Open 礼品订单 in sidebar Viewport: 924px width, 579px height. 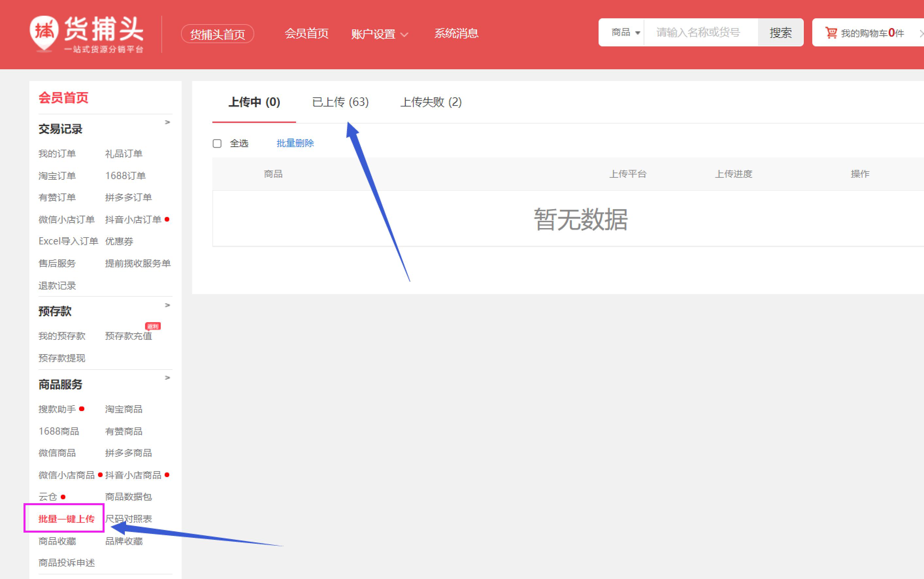[124, 154]
